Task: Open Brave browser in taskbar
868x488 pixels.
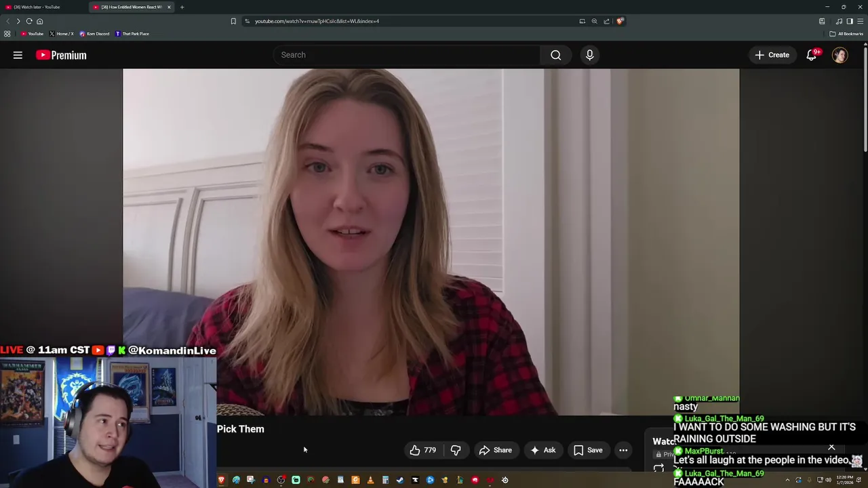Action: coord(221,480)
